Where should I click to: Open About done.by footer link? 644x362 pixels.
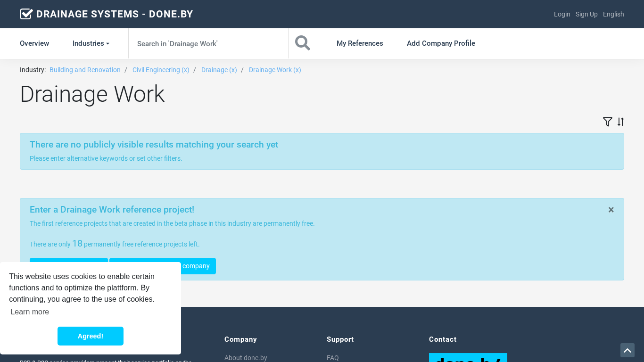pos(246,358)
